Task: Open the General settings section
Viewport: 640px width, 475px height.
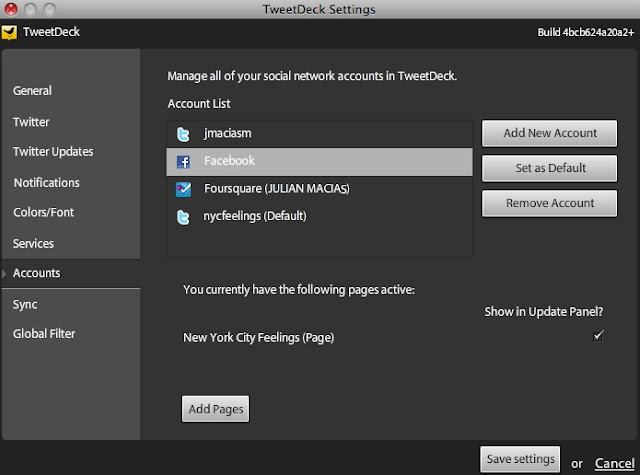Action: click(32, 91)
